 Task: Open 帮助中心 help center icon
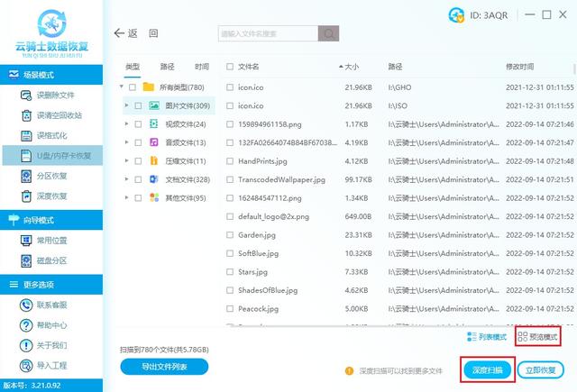click(x=26, y=325)
